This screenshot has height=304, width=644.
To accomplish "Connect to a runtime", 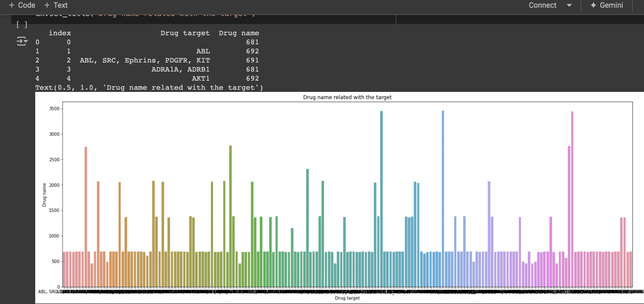I will click(x=542, y=5).
